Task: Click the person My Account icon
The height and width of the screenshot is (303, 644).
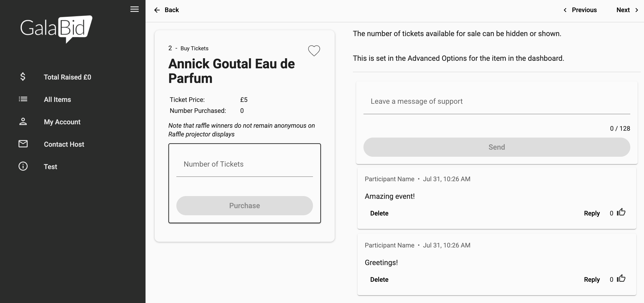Action: (x=23, y=122)
